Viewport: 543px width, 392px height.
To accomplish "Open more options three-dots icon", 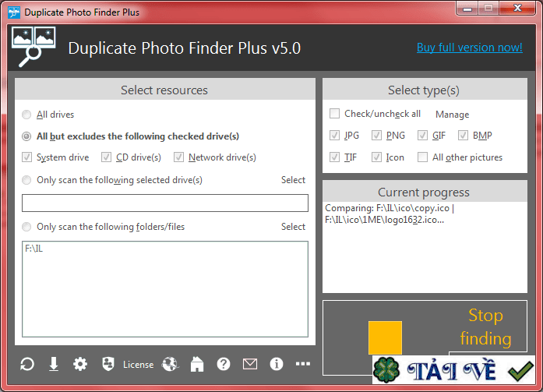I will click(303, 364).
